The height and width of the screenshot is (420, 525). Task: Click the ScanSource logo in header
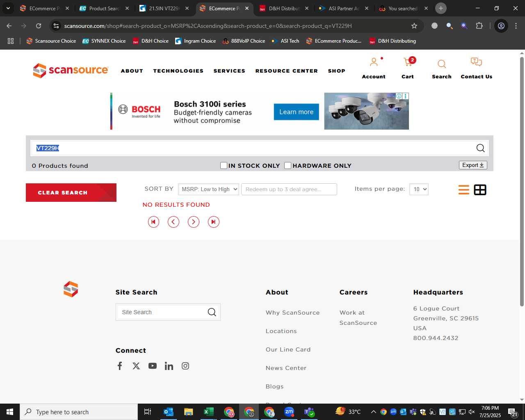pos(71,71)
